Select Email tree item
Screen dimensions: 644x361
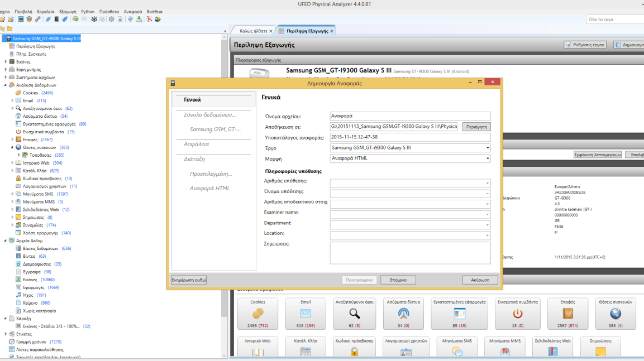pos(28,100)
